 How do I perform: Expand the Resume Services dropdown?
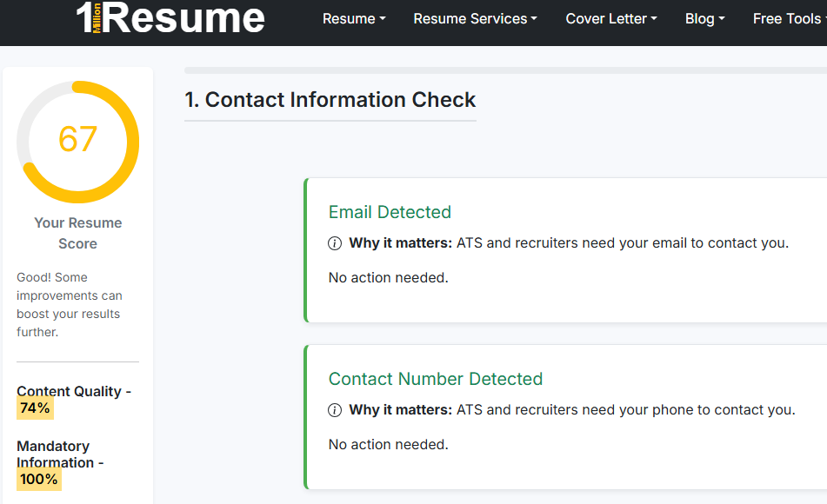pos(475,18)
